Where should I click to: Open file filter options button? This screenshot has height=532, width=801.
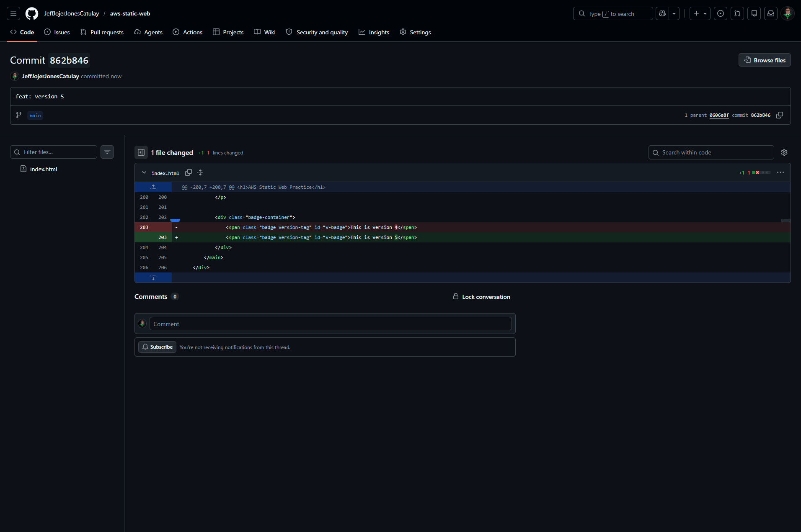pyautogui.click(x=107, y=152)
